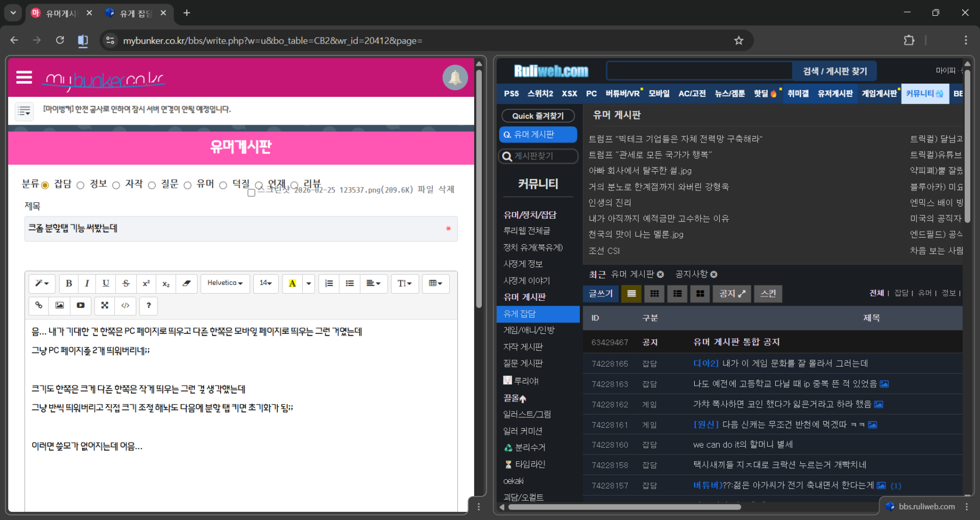This screenshot has height=520, width=980.
Task: Insert a link using the chain icon
Action: (x=39, y=306)
